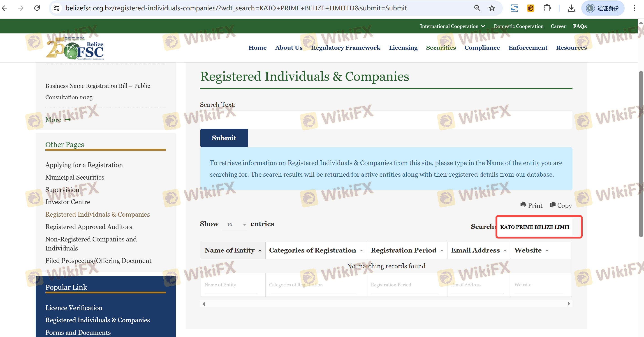Click the browser reload icon
Viewport: 644px width, 337px height.
tap(37, 8)
